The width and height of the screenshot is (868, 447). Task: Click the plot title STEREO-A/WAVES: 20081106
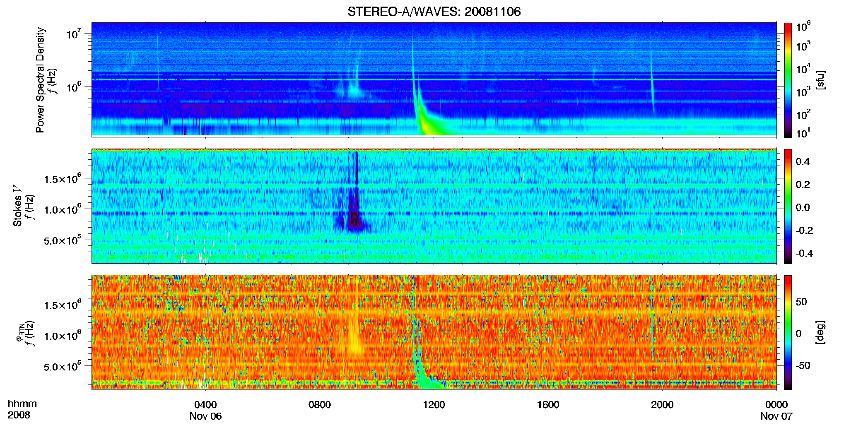coord(434,12)
